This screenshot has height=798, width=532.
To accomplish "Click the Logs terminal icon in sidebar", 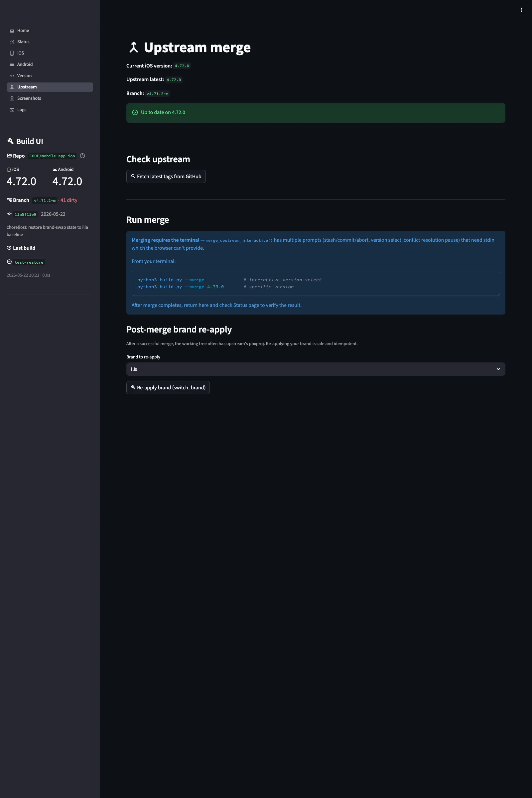I will coord(12,110).
